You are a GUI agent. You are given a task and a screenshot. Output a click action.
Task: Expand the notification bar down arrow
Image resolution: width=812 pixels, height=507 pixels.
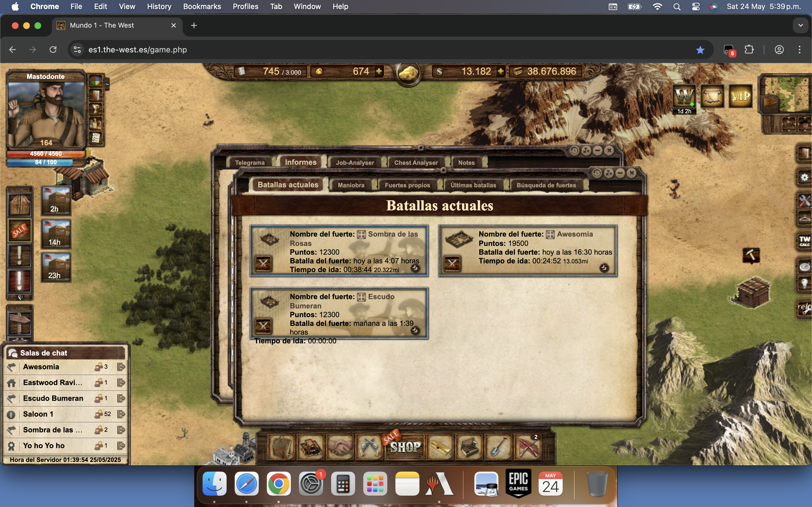tap(20, 297)
